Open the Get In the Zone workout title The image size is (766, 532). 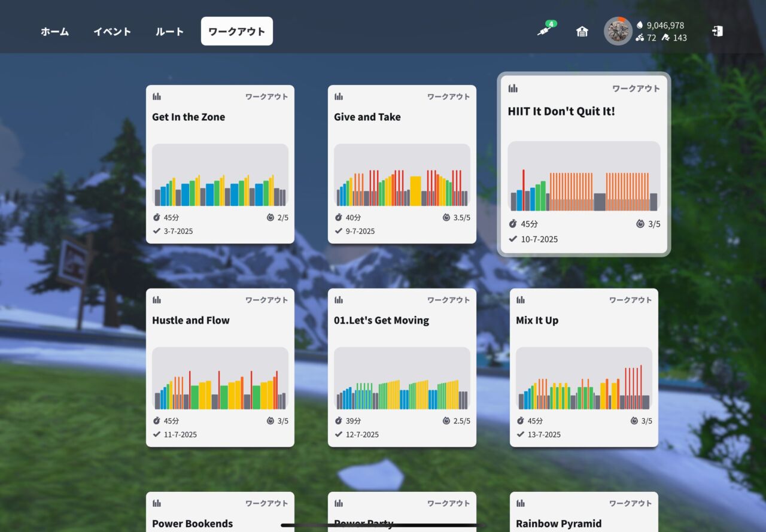click(x=189, y=117)
